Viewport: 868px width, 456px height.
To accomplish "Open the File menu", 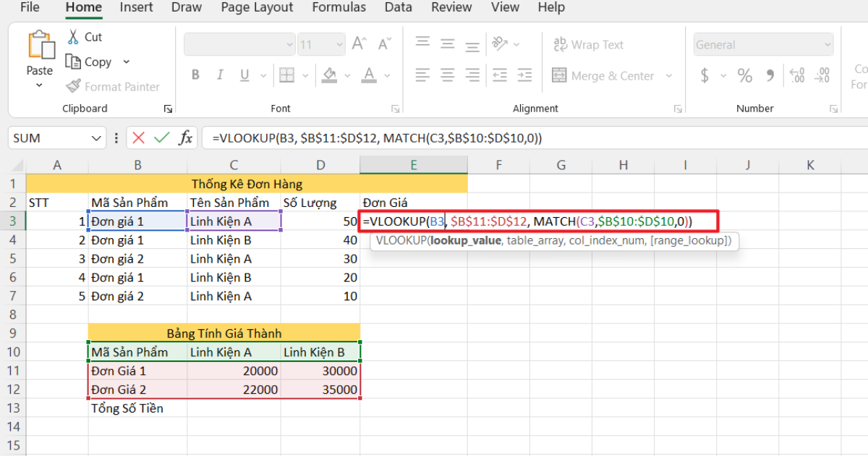I will click(x=30, y=8).
